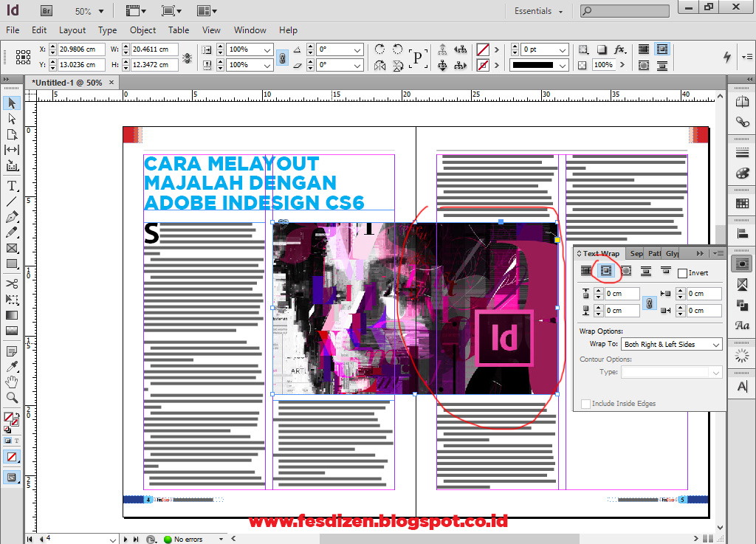Open the Essentials workspace switcher
The image size is (756, 544).
(537, 11)
